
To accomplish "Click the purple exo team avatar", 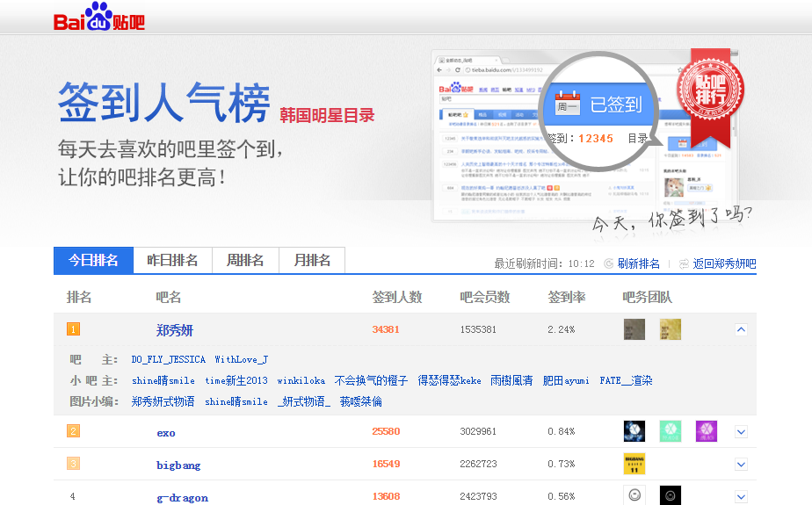I will (707, 431).
